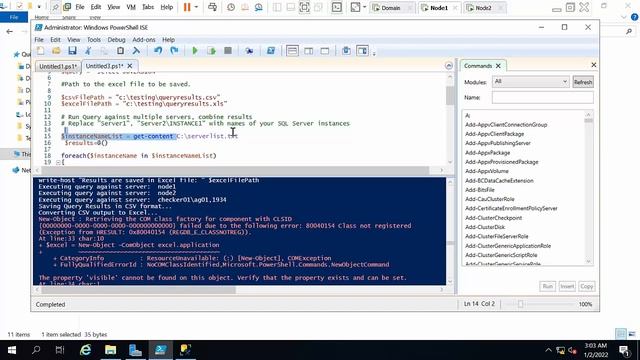Close the Untitled3.ps1 tab
Screen dimensions: 640x360
click(130, 66)
